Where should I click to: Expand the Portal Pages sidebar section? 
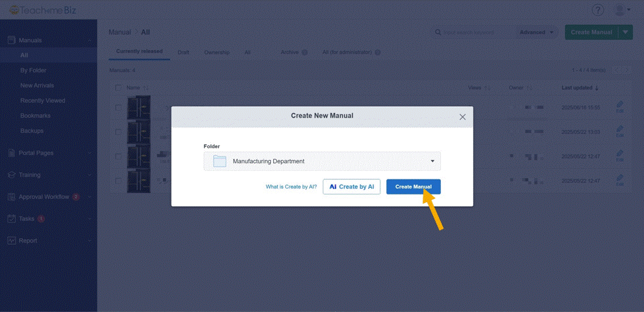click(36, 153)
